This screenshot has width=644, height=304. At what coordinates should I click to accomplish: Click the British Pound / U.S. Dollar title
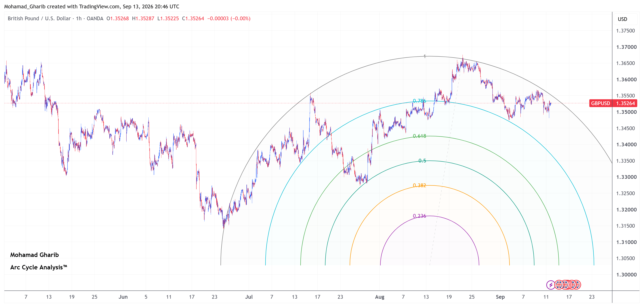pos(39,18)
